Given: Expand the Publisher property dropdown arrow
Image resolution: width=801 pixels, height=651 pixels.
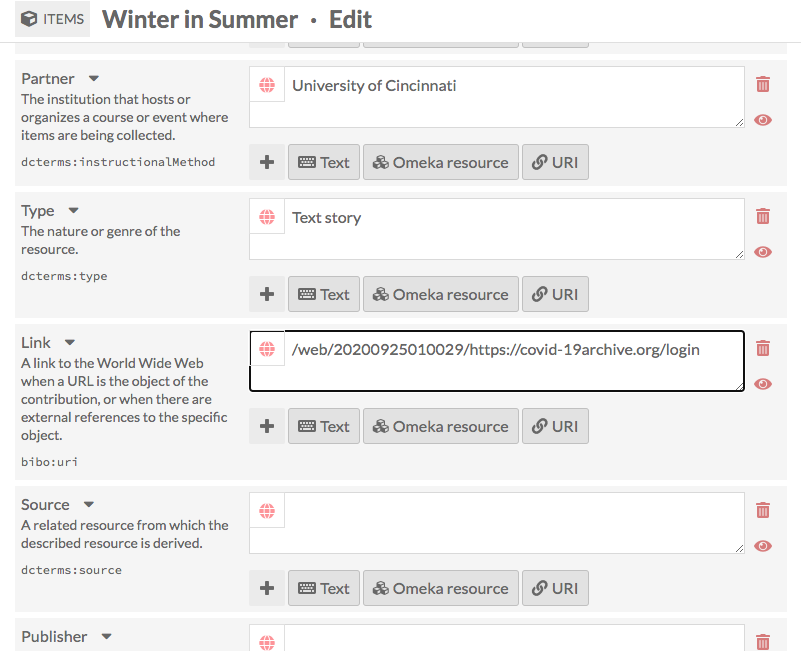Looking at the screenshot, I should click(x=107, y=636).
